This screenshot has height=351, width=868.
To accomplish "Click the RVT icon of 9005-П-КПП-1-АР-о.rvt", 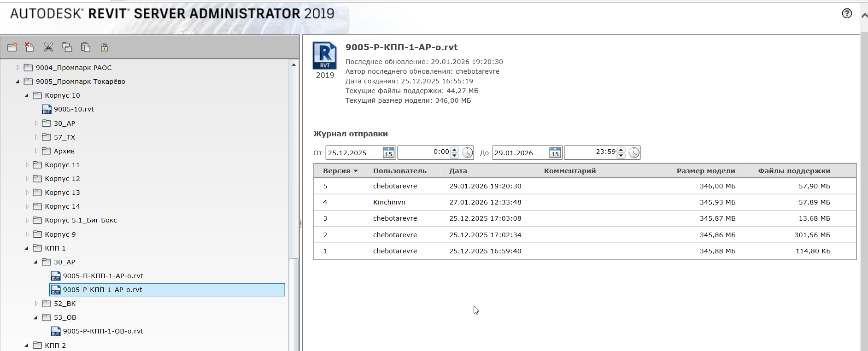I will click(56, 276).
